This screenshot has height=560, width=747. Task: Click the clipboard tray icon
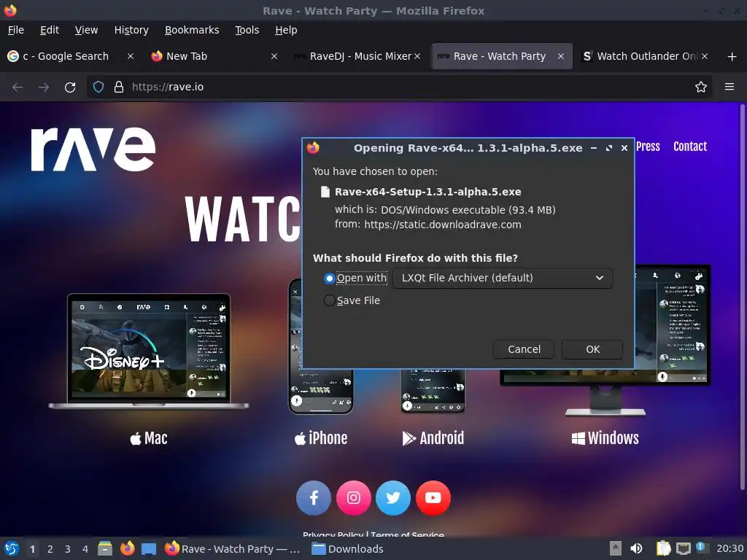[663, 548]
